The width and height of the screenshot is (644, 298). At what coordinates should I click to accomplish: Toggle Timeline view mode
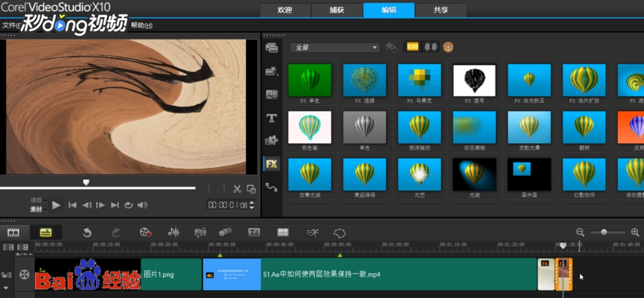(45, 232)
